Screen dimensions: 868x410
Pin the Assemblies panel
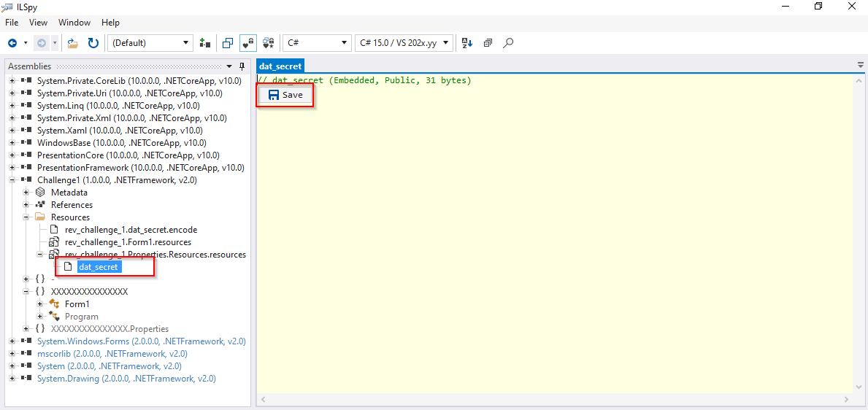[242, 66]
